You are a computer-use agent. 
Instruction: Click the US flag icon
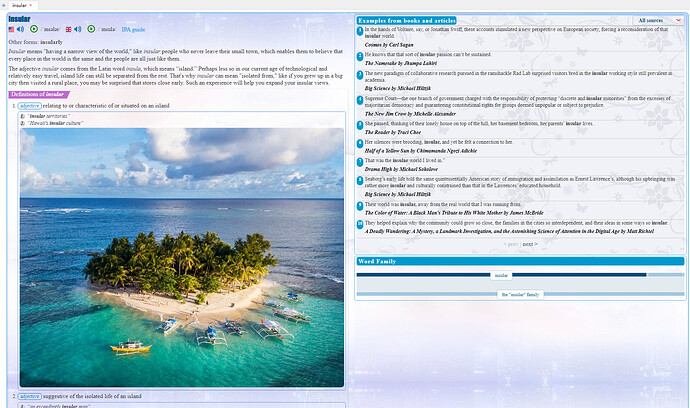(11, 29)
